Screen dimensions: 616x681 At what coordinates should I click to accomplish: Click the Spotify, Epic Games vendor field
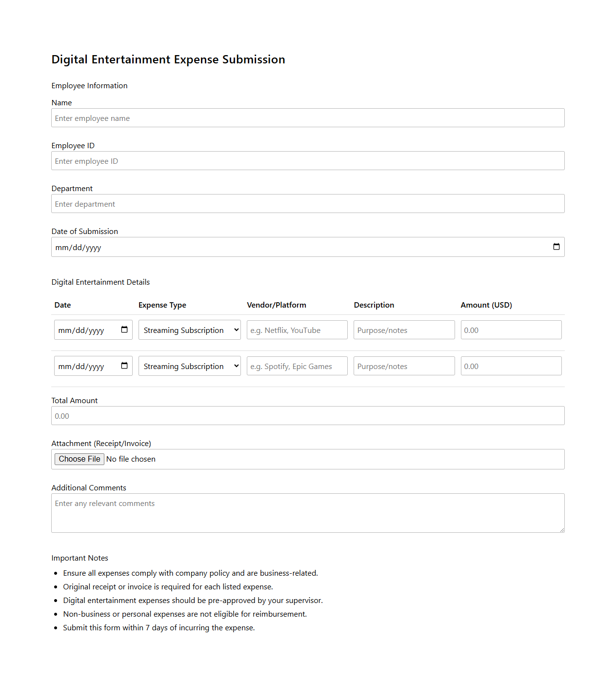point(297,366)
